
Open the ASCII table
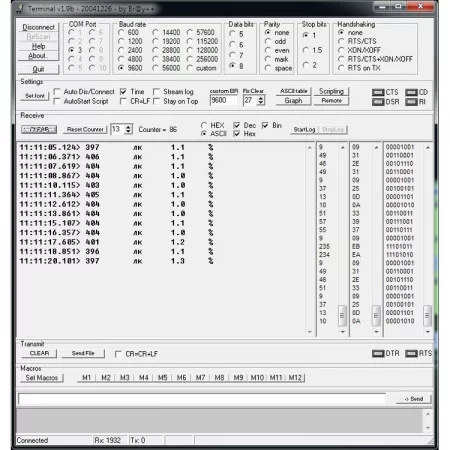(293, 91)
